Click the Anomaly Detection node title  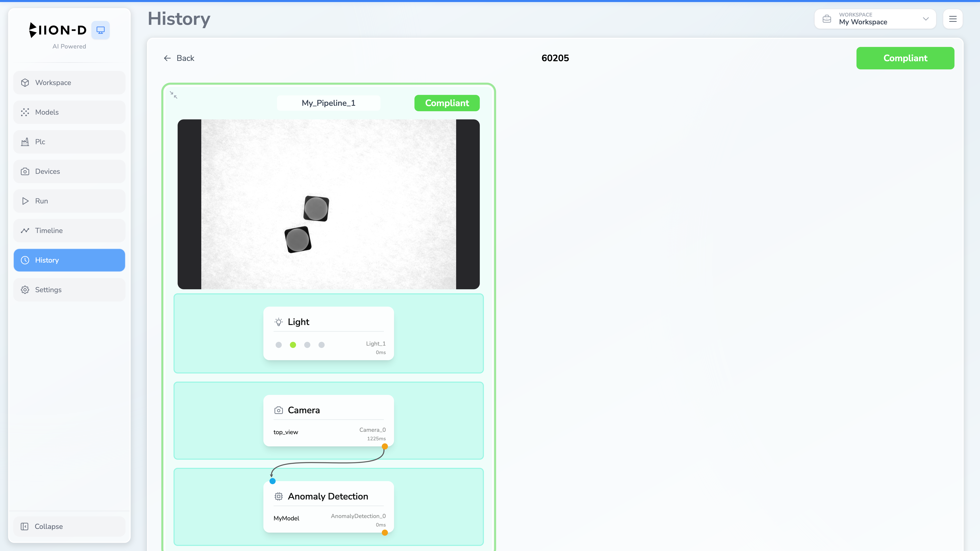[x=328, y=496]
